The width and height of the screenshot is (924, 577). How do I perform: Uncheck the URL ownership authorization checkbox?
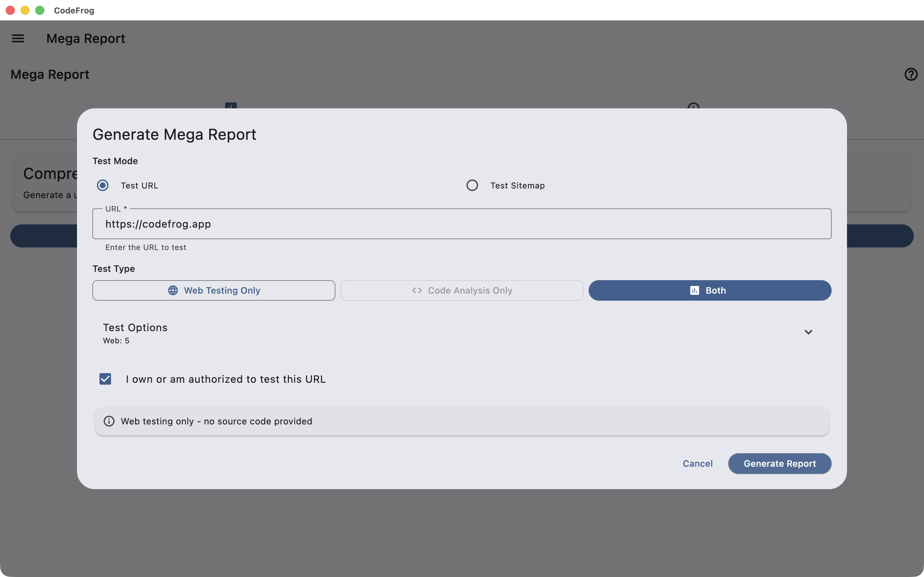point(105,379)
